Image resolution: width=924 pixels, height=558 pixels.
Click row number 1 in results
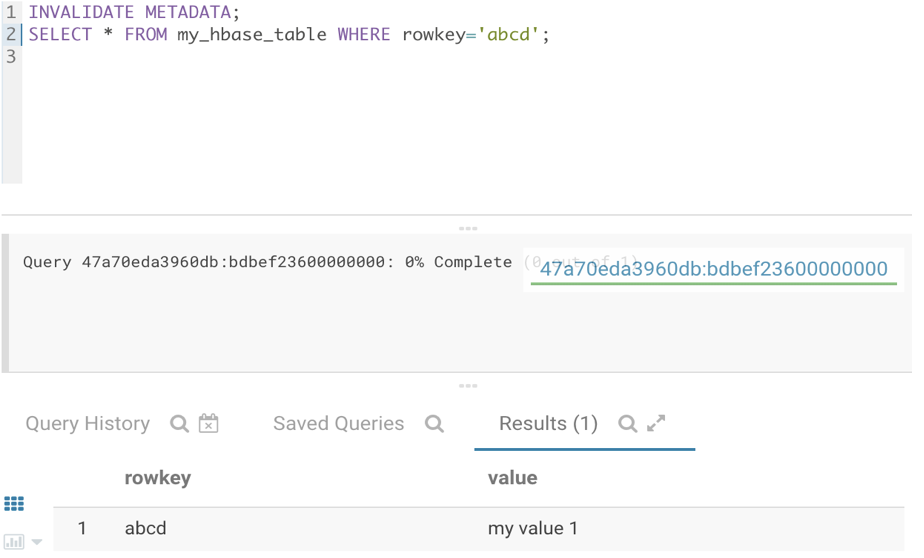tap(82, 528)
